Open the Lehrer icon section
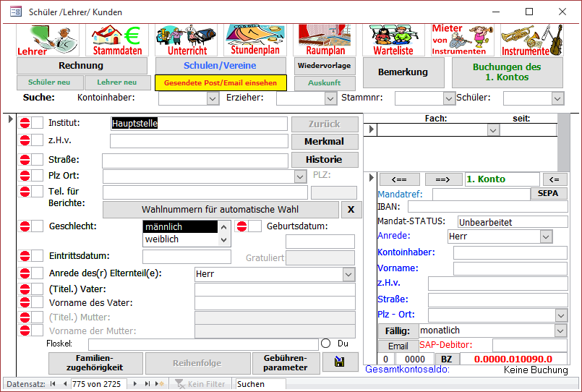 (x=48, y=40)
